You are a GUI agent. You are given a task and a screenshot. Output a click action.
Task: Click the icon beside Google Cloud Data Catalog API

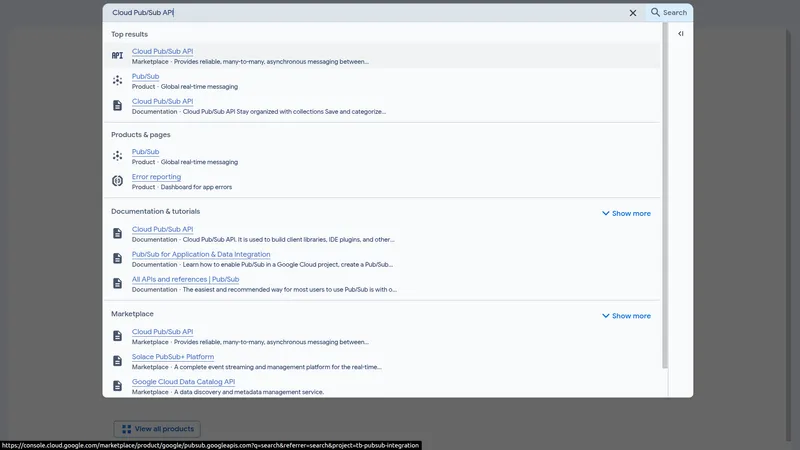(117, 386)
